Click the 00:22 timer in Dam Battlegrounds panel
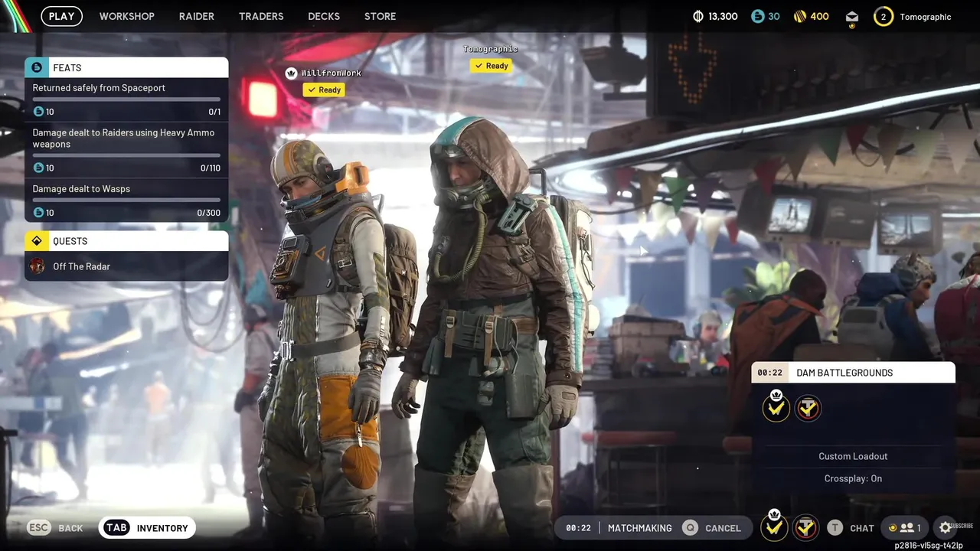This screenshot has height=551, width=980. (769, 373)
